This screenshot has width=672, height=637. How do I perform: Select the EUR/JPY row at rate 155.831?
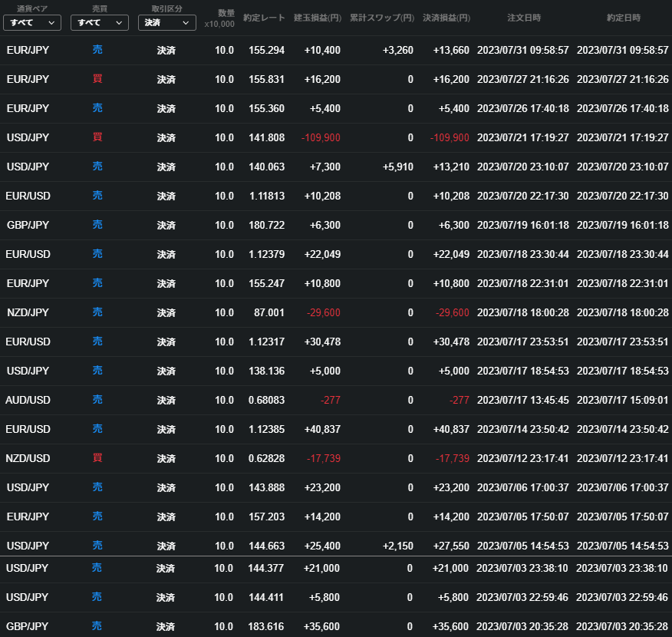(336, 79)
